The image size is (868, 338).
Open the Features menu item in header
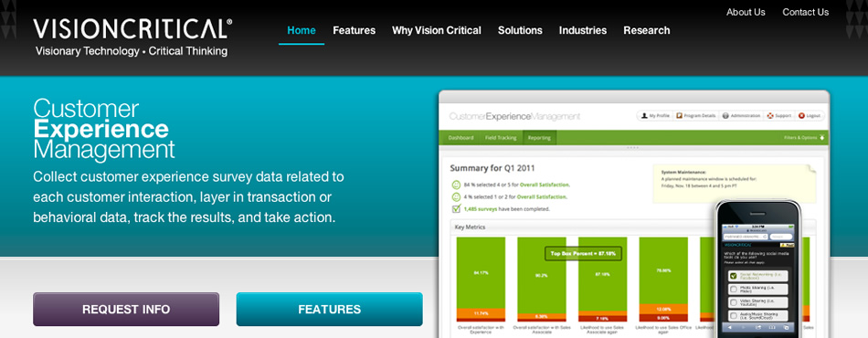pos(354,30)
